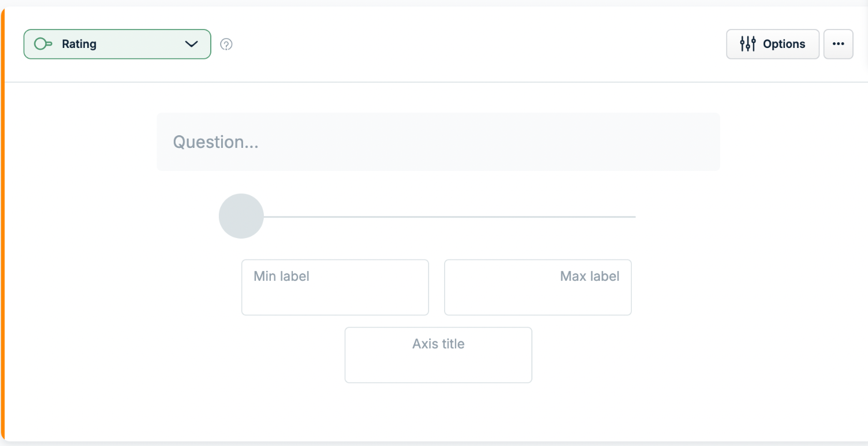Open the three-dot more menu
Image resolution: width=868 pixels, height=446 pixels.
click(x=838, y=44)
